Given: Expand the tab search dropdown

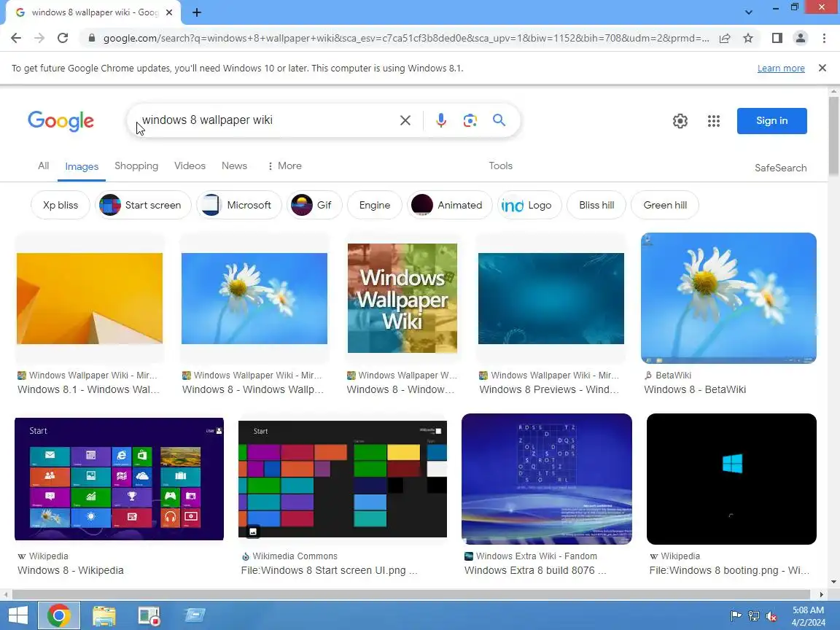Looking at the screenshot, I should 749,12.
